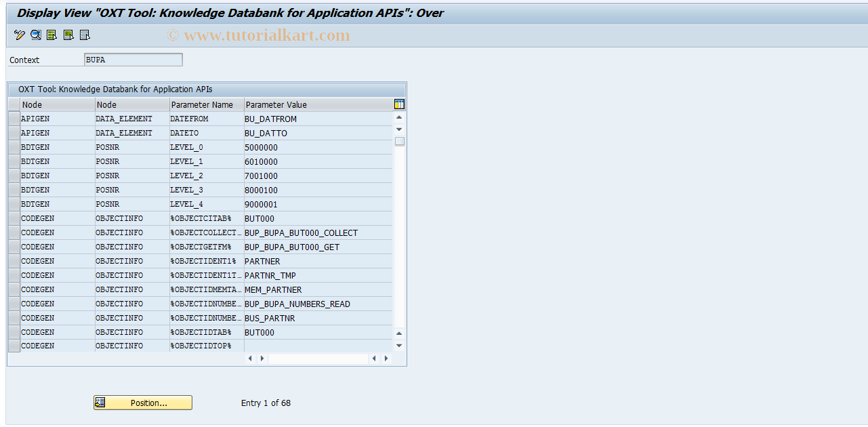This screenshot has height=427, width=868.
Task: Select row LEVEL_1 via row selector
Action: pos(14,161)
